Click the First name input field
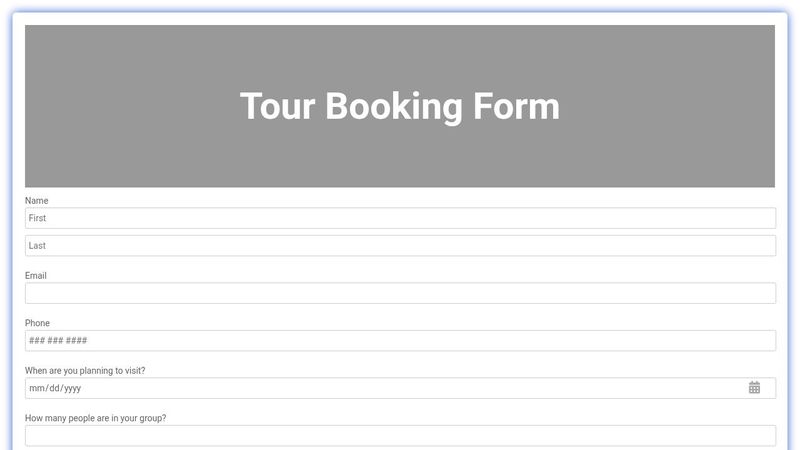The width and height of the screenshot is (800, 450). [x=400, y=218]
